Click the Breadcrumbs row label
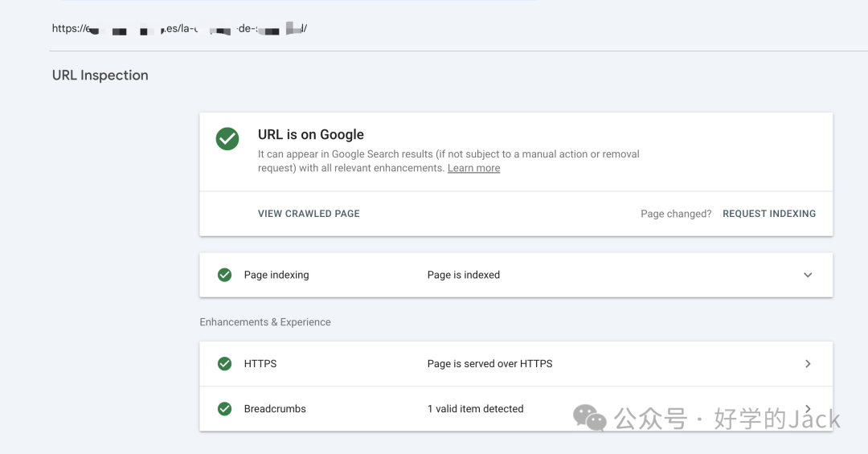This screenshot has height=454, width=868. 275,408
